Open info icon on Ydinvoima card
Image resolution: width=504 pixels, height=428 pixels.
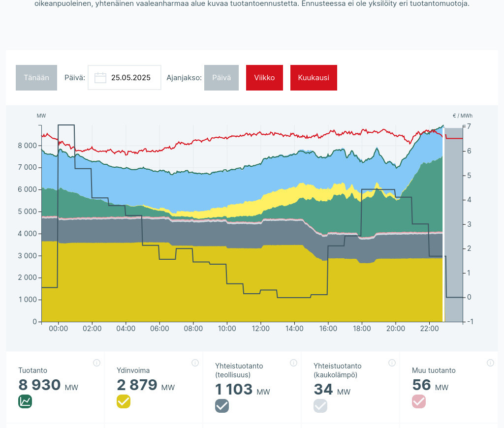point(195,363)
